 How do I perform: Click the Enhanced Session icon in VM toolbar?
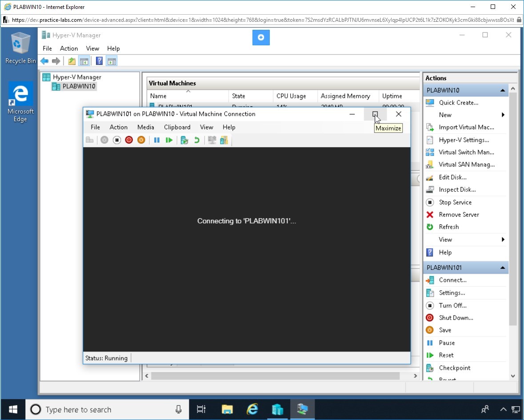[x=212, y=140]
